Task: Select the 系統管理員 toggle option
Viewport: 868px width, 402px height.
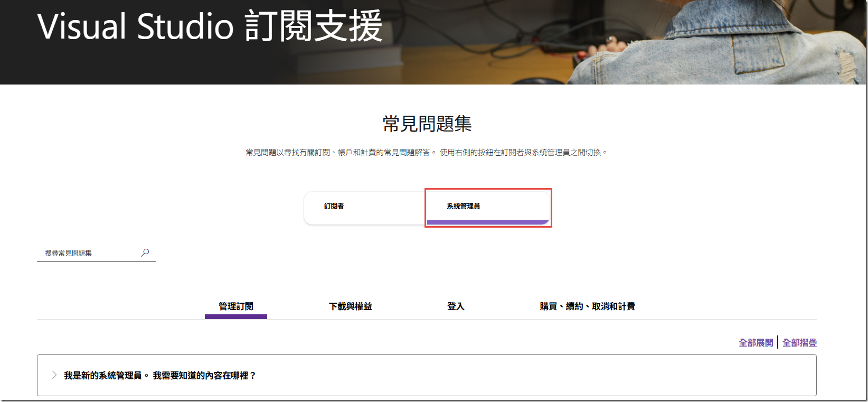Action: [x=464, y=206]
